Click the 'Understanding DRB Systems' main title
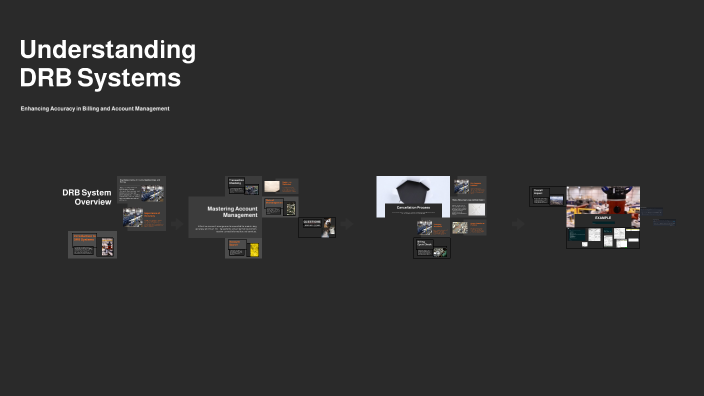 coord(108,63)
